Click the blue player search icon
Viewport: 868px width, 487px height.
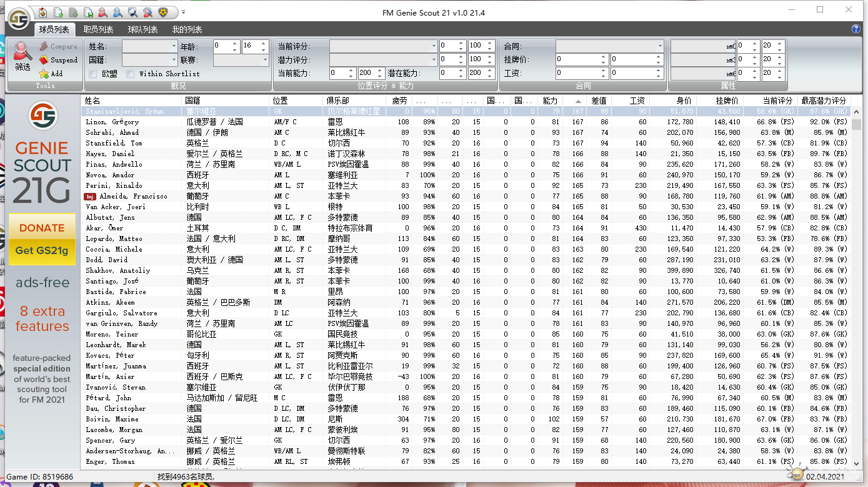click(x=117, y=12)
